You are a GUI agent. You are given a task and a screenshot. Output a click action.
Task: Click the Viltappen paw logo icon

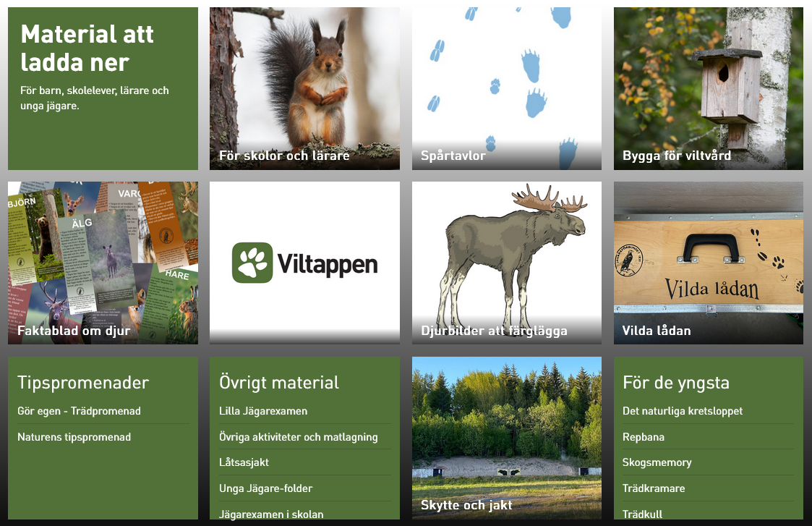tap(252, 263)
